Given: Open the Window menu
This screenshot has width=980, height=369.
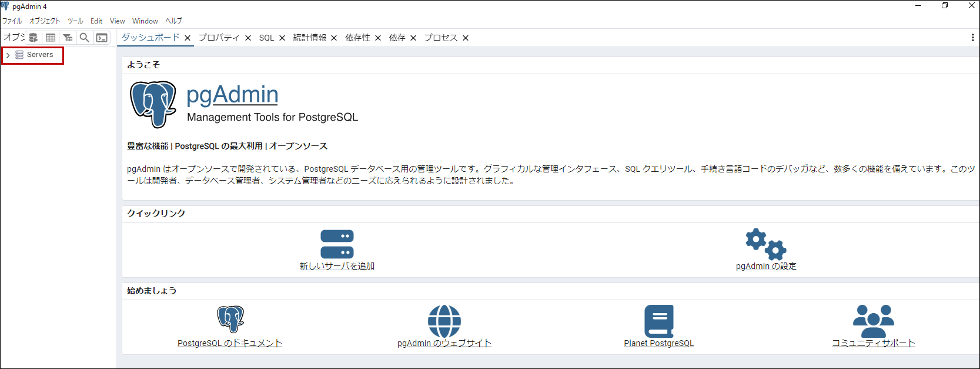Looking at the screenshot, I should [145, 21].
